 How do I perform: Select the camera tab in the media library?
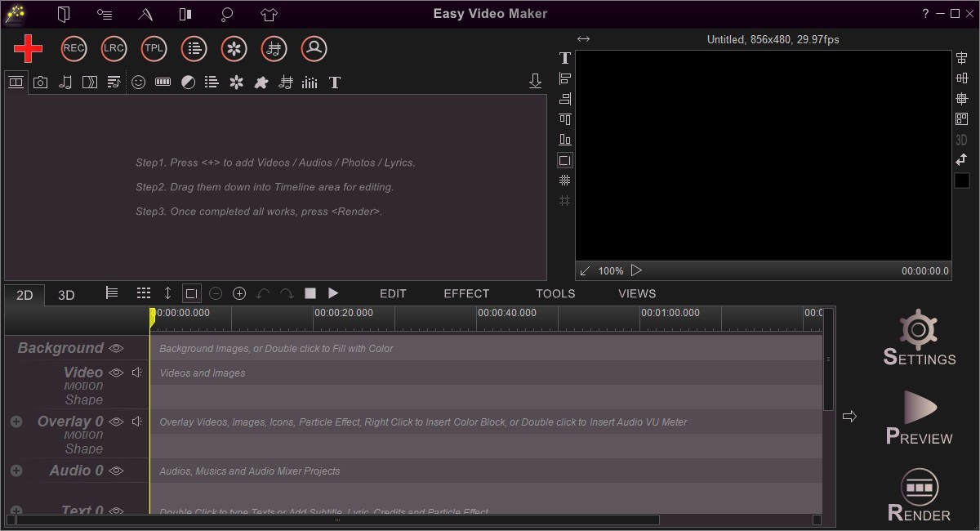(40, 82)
